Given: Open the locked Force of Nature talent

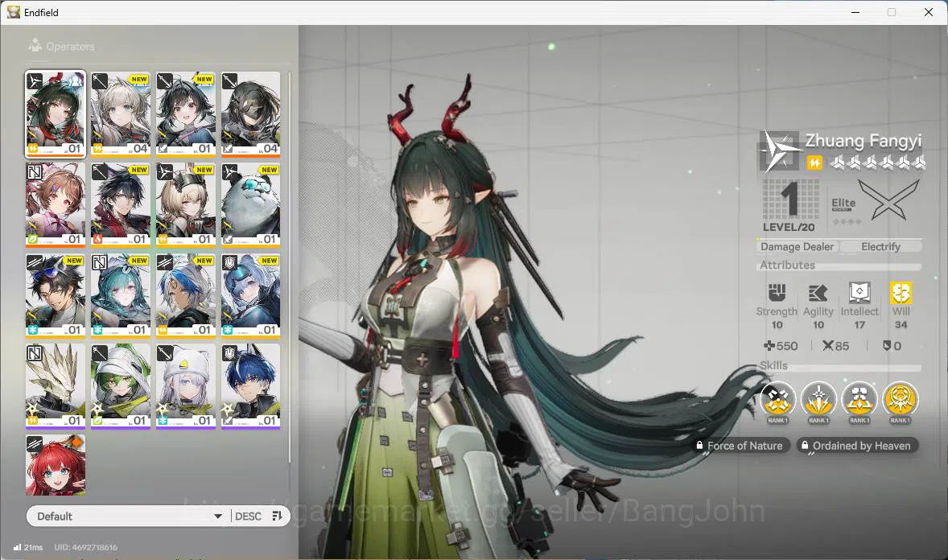Looking at the screenshot, I should tap(740, 446).
